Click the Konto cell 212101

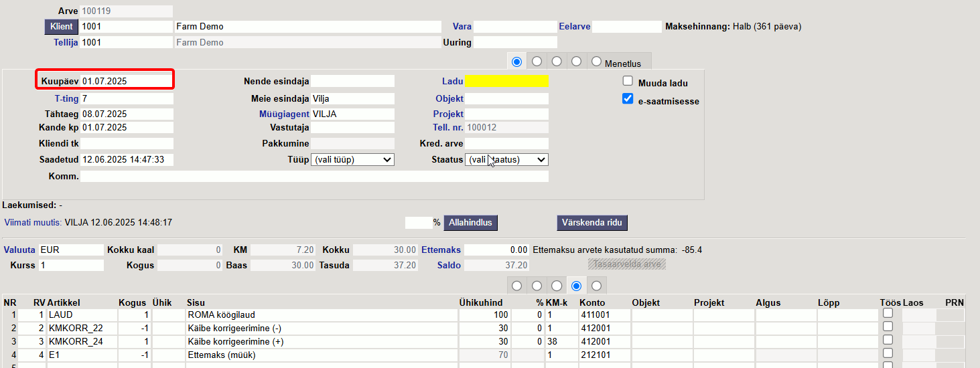(x=604, y=355)
